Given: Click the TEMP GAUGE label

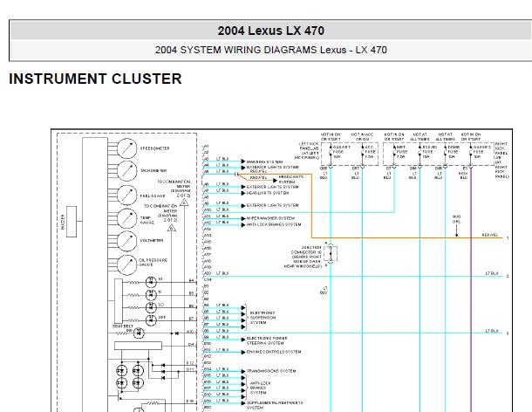Looking at the screenshot, I should click(147, 220).
